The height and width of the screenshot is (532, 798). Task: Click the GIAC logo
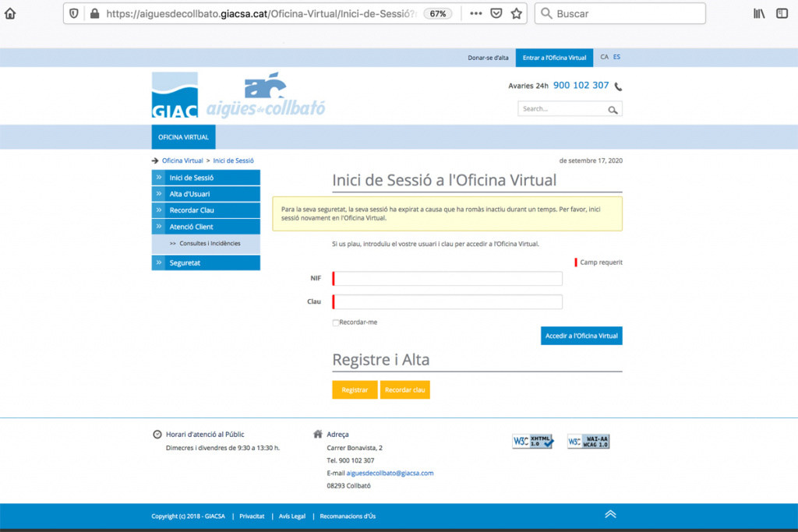click(x=175, y=95)
